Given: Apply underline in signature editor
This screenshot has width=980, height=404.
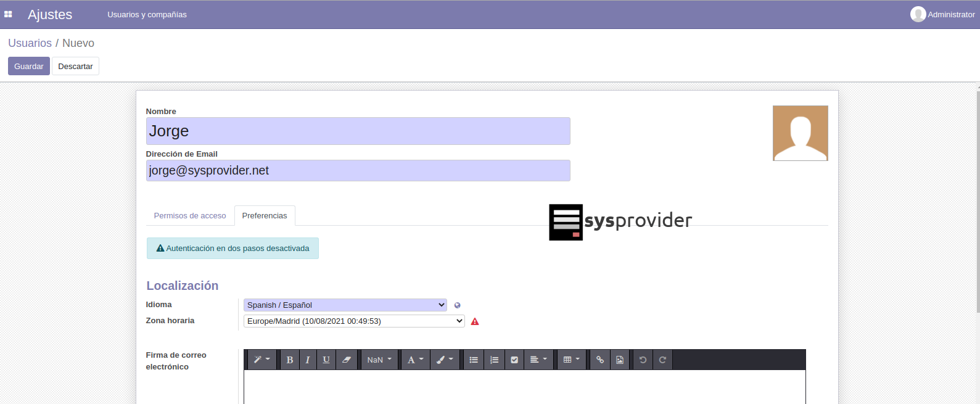Looking at the screenshot, I should tap(326, 360).
